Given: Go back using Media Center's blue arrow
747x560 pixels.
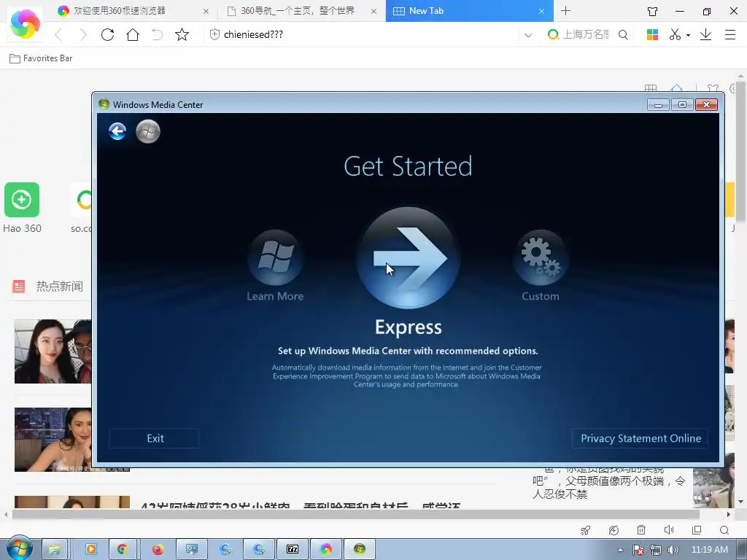Looking at the screenshot, I should pos(117,131).
